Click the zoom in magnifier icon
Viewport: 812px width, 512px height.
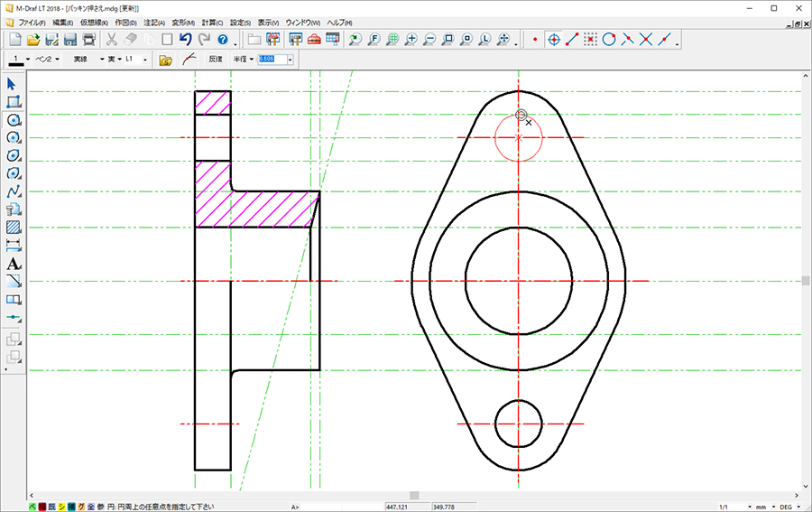tap(411, 39)
